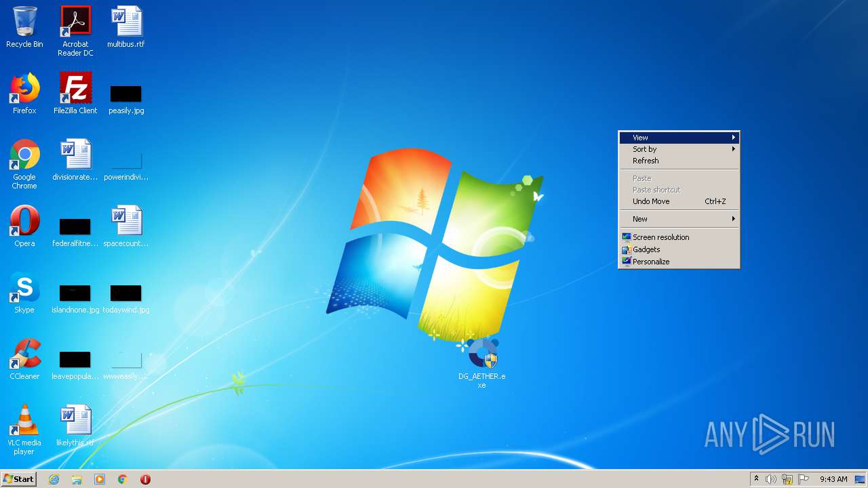The image size is (868, 488).
Task: Select the Google Chrome desktop shortcut
Action: [x=24, y=164]
